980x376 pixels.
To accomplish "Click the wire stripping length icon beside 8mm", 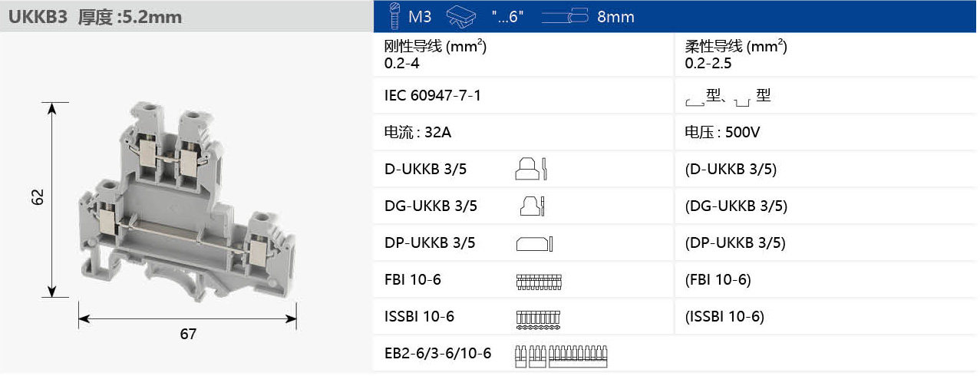I will pos(564,16).
